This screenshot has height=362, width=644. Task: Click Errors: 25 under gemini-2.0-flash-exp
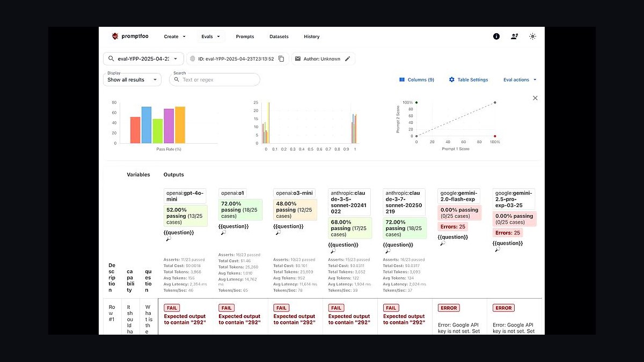point(453,226)
